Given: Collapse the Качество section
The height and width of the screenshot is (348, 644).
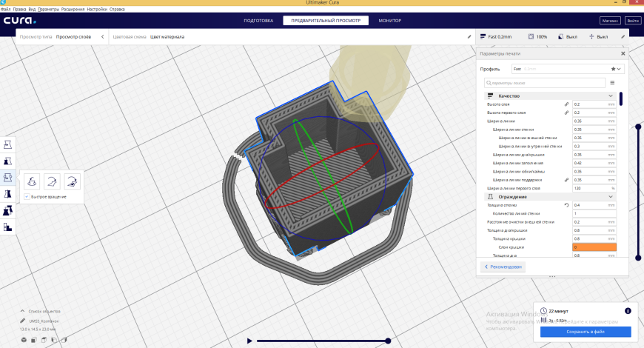Looking at the screenshot, I should [x=611, y=96].
